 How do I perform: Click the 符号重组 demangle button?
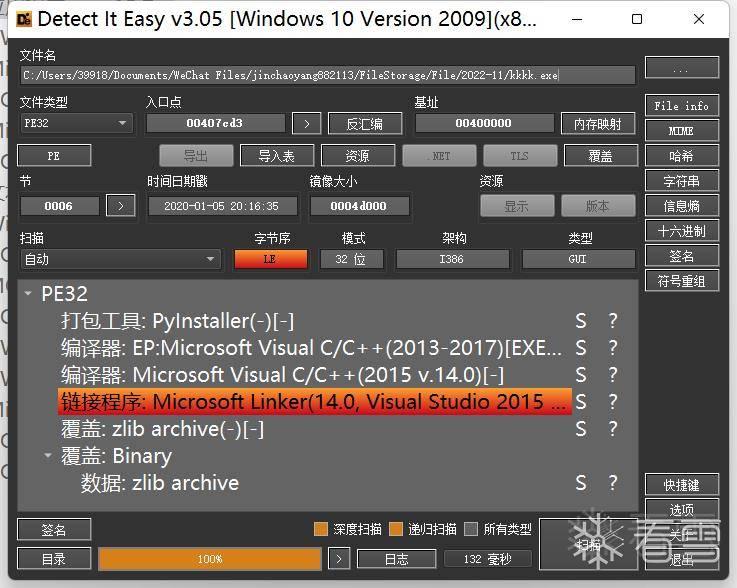click(x=682, y=281)
